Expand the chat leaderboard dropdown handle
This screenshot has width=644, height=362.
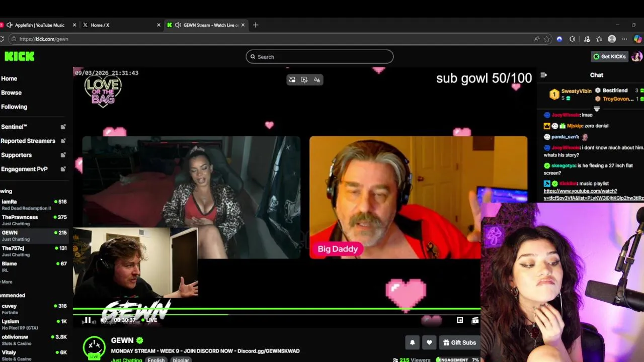597,109
